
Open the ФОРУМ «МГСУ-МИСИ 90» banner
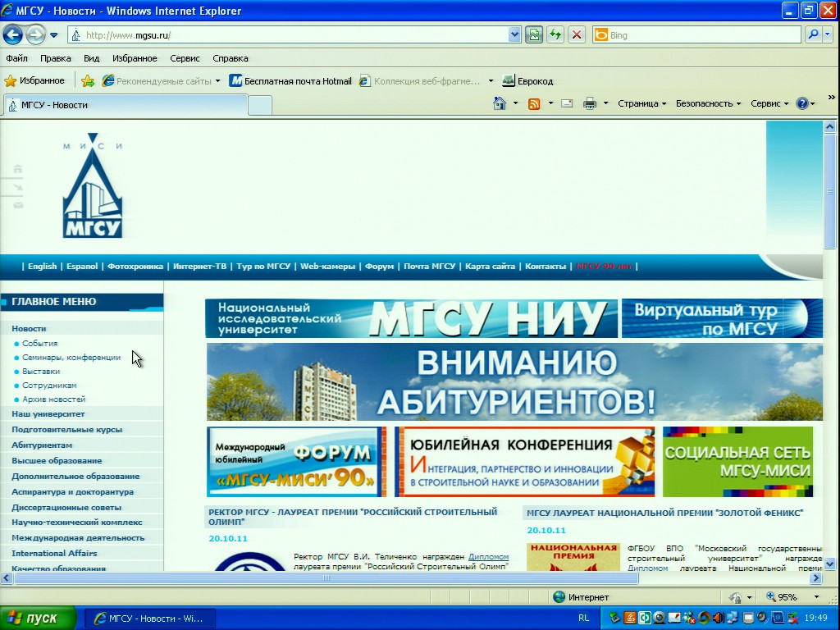[297, 462]
